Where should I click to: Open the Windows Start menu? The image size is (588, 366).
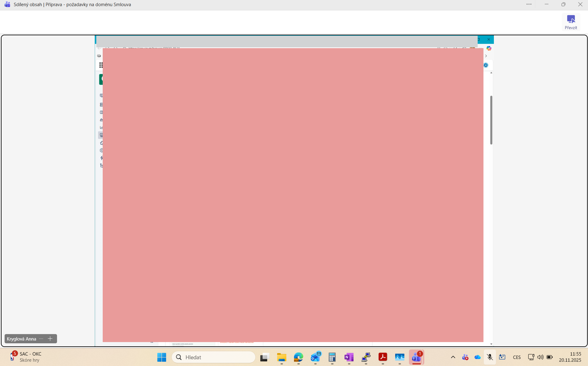coord(162,357)
